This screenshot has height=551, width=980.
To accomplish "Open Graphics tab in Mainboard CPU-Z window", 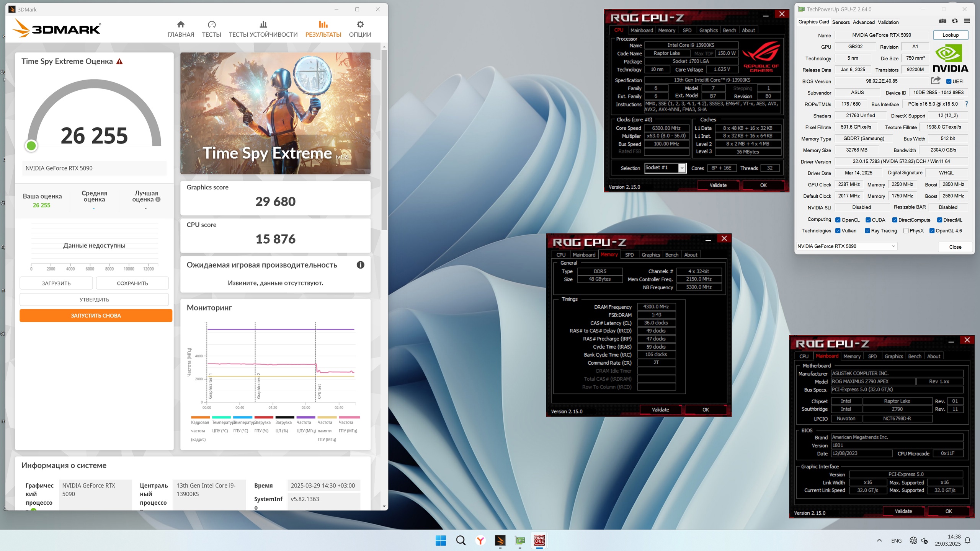I will click(x=893, y=356).
